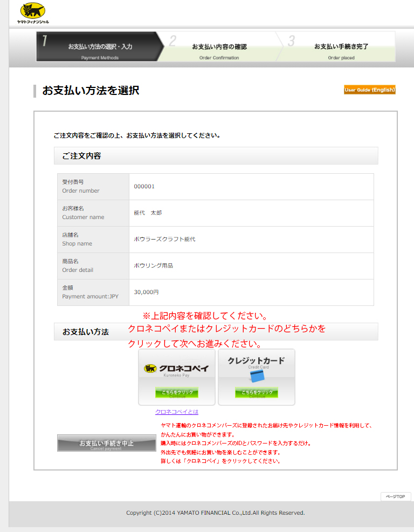Cancel payment with お支払い手続き中止 button
Viewport: 414px width, 532px height.
point(107,443)
